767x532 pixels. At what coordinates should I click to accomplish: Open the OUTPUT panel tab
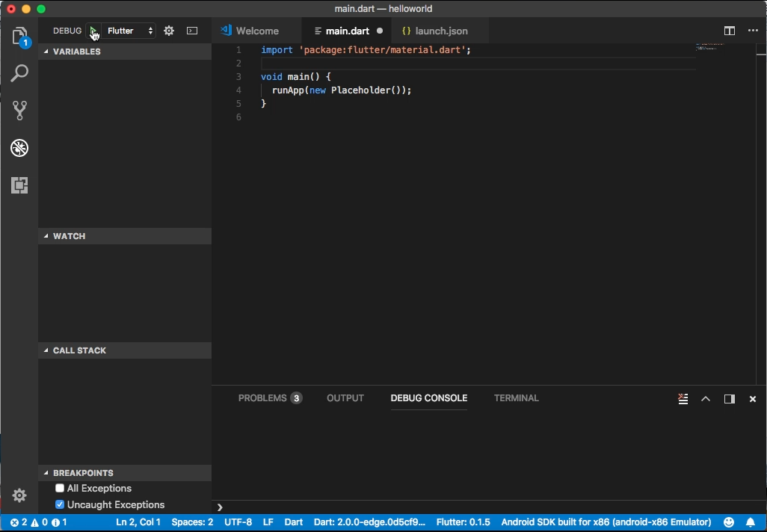345,398
